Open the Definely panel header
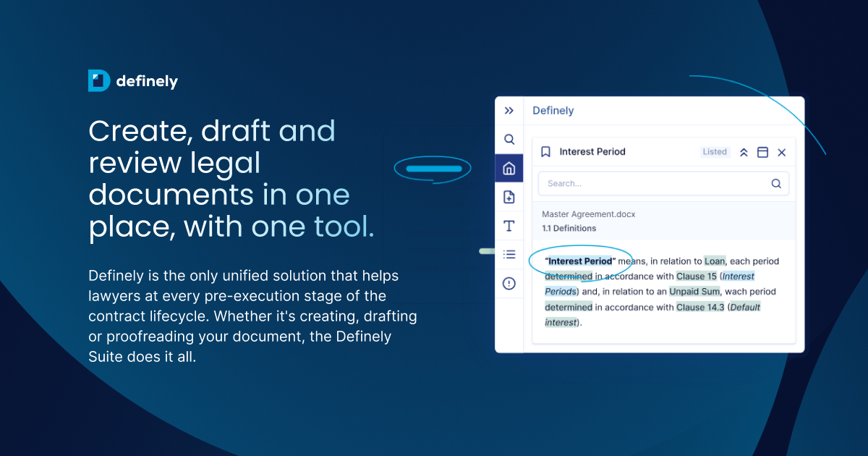This screenshot has height=456, width=868. 553,110
